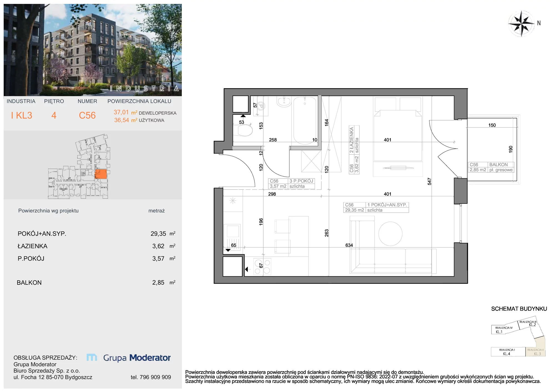Select the toilet symbol in the bathroom
555x392 pixels.
[x=243, y=130]
